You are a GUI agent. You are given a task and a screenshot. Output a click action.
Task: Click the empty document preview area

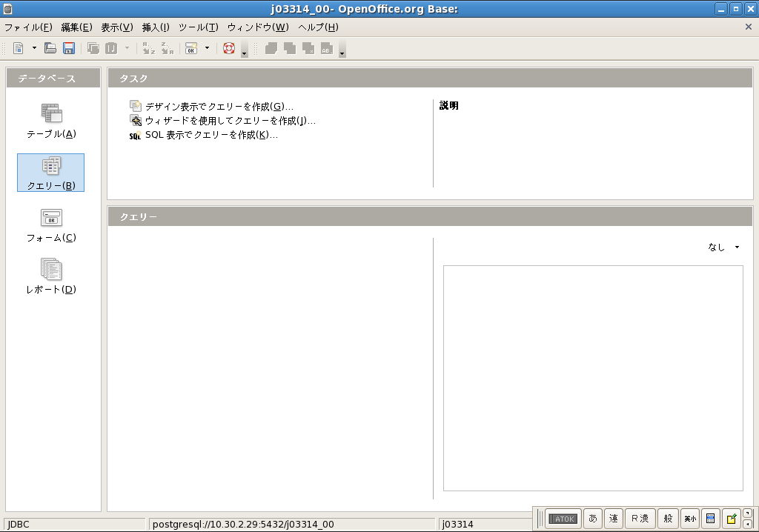point(593,378)
